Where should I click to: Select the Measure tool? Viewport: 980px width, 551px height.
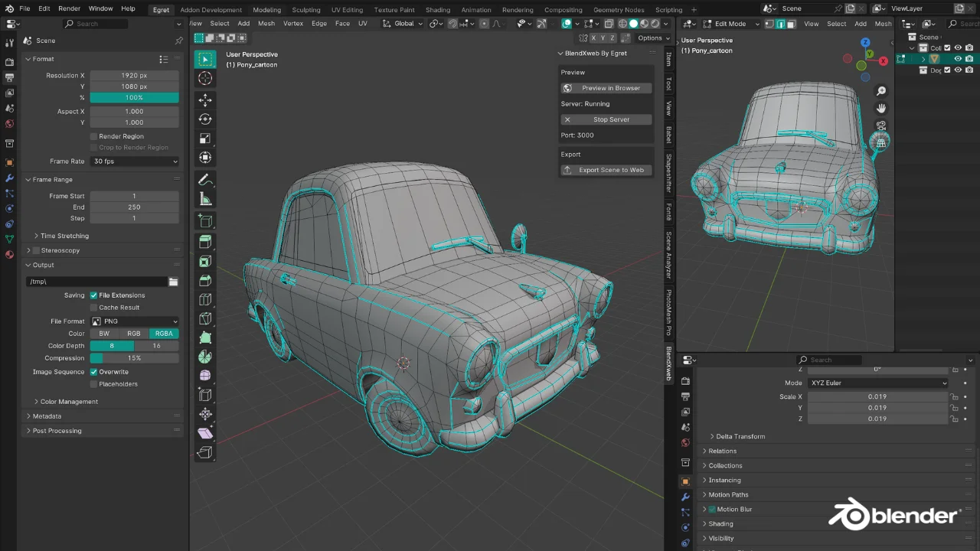205,199
